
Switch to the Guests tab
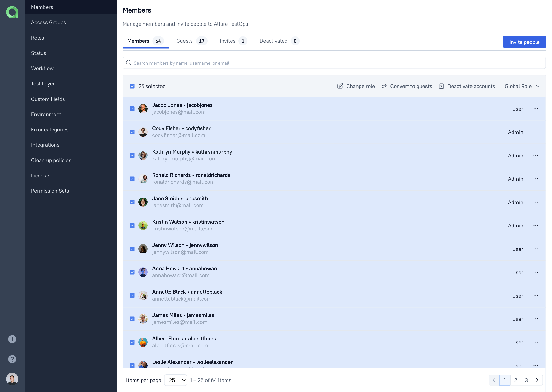click(x=184, y=41)
